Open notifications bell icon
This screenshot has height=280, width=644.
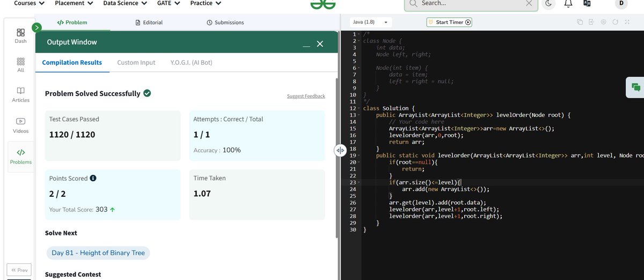tap(568, 3)
